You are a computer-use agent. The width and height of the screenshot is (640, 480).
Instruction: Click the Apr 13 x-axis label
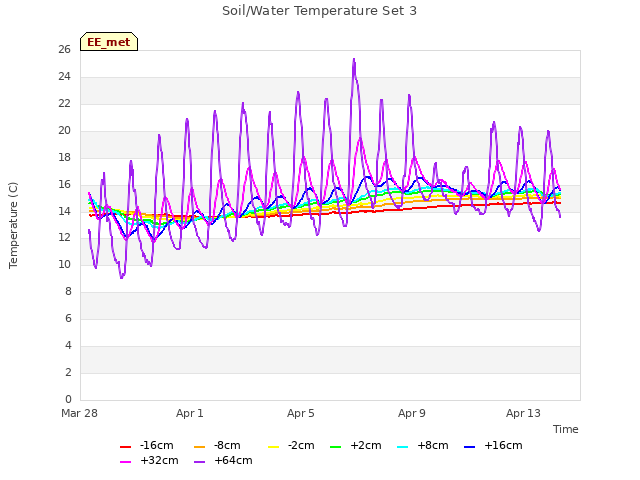coord(523,413)
